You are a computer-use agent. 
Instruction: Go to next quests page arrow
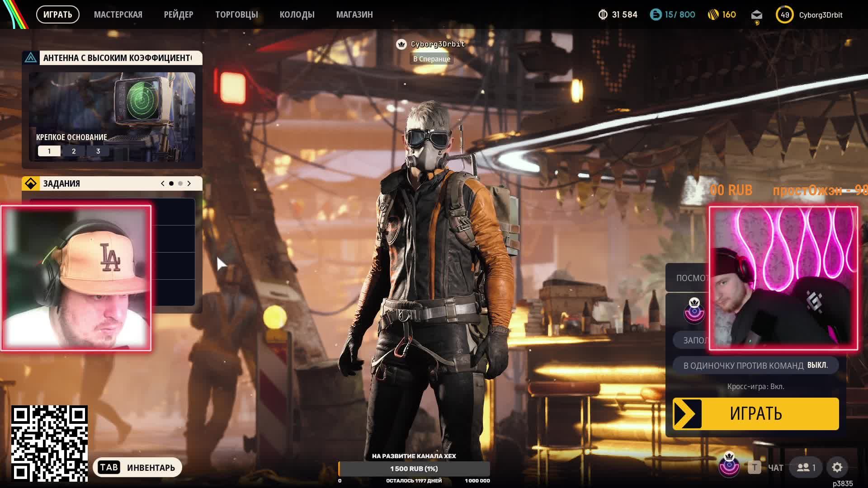tap(189, 183)
